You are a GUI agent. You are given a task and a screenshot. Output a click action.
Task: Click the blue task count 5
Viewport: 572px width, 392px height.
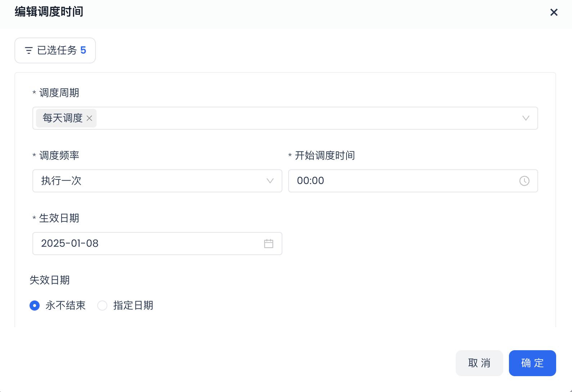coord(83,50)
